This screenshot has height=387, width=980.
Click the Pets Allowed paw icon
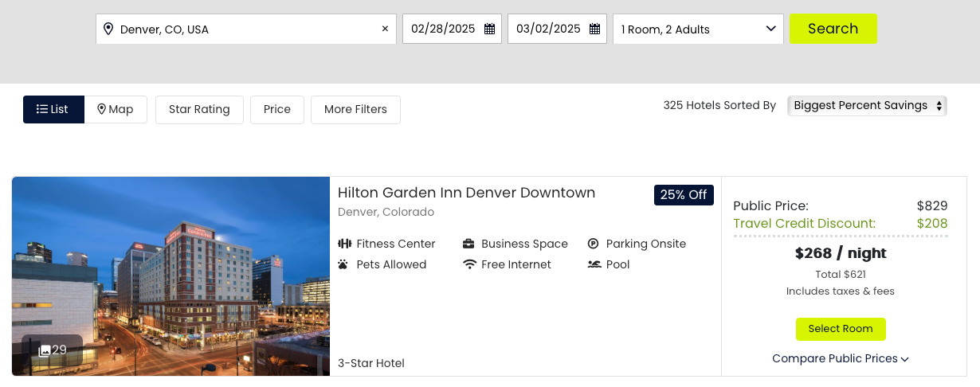click(x=343, y=264)
